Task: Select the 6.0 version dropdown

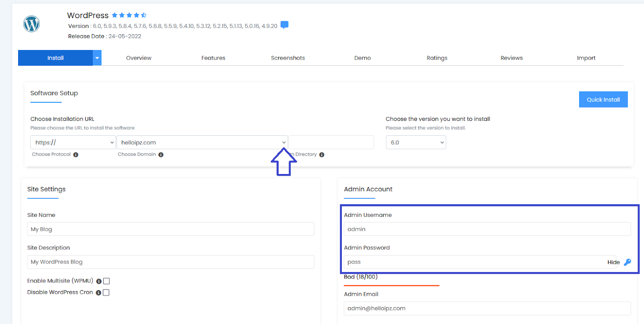Action: [x=416, y=143]
